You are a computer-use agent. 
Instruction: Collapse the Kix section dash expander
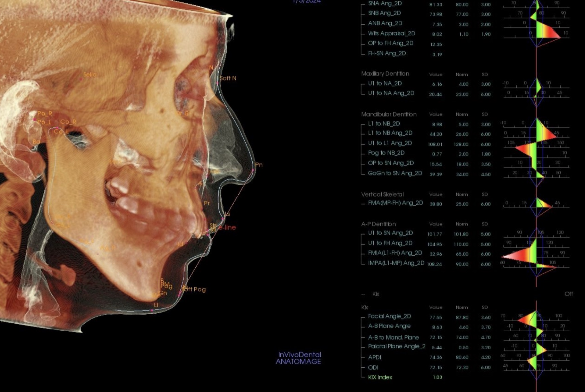(363, 294)
